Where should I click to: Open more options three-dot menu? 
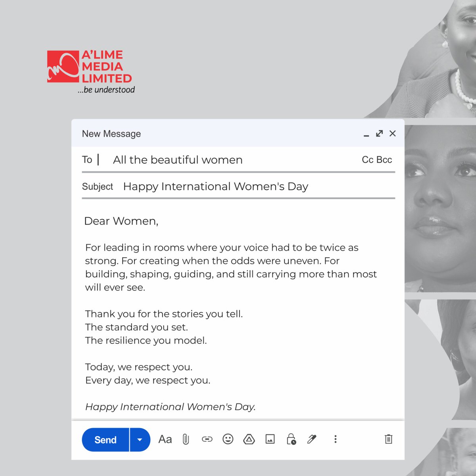[336, 439]
